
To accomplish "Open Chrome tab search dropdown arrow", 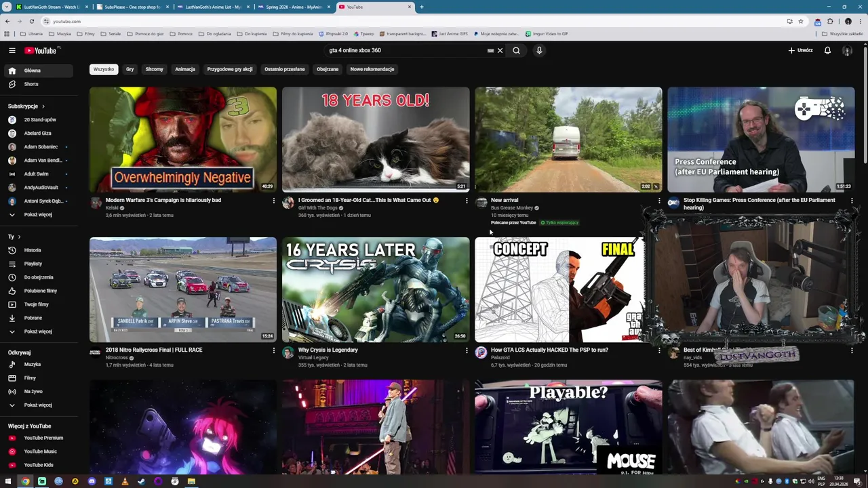I will point(6,7).
